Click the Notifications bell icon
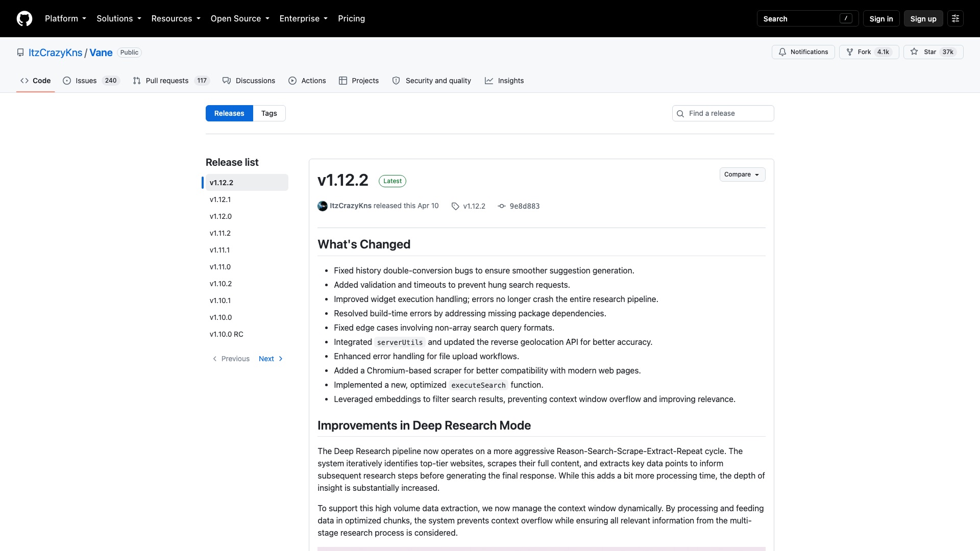The image size is (980, 551). 782,52
